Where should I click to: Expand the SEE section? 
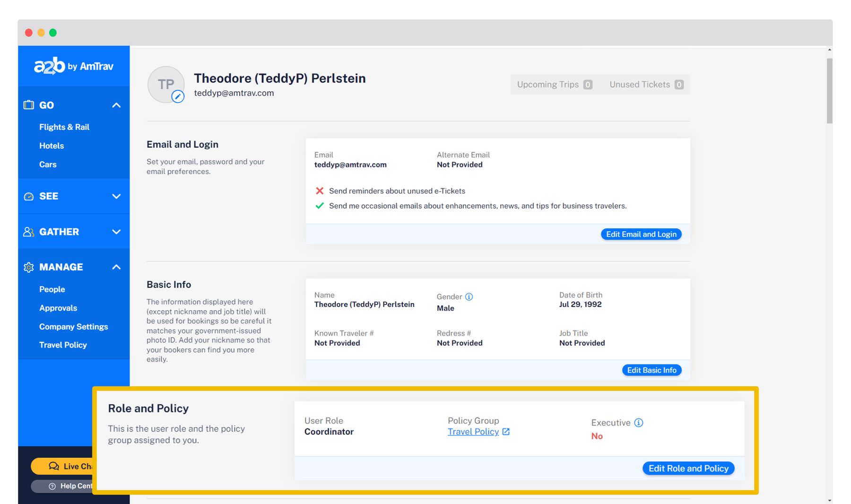[x=116, y=196]
